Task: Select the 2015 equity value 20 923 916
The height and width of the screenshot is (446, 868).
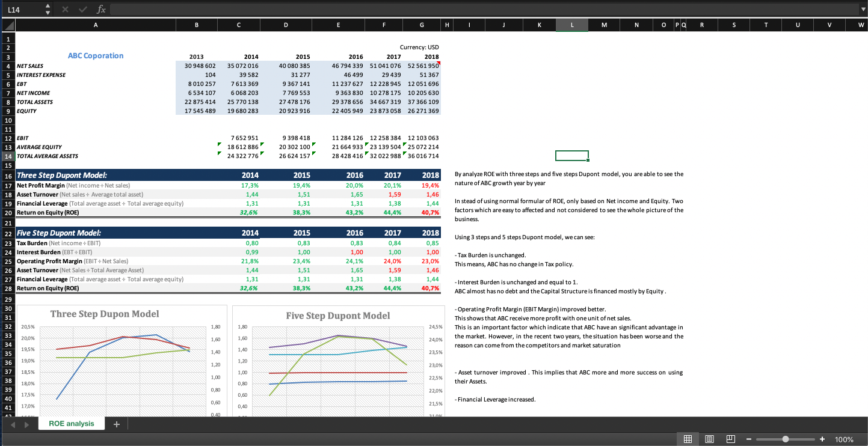Action: coord(294,111)
